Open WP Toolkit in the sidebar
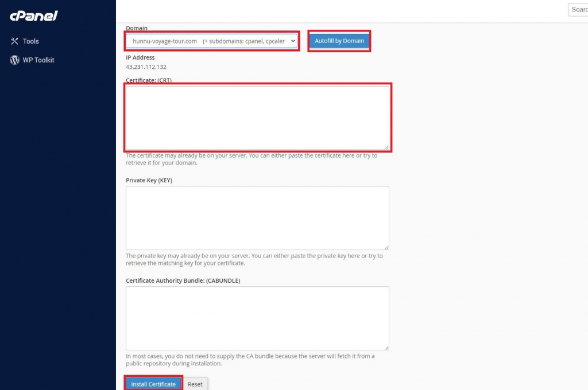 pos(32,60)
